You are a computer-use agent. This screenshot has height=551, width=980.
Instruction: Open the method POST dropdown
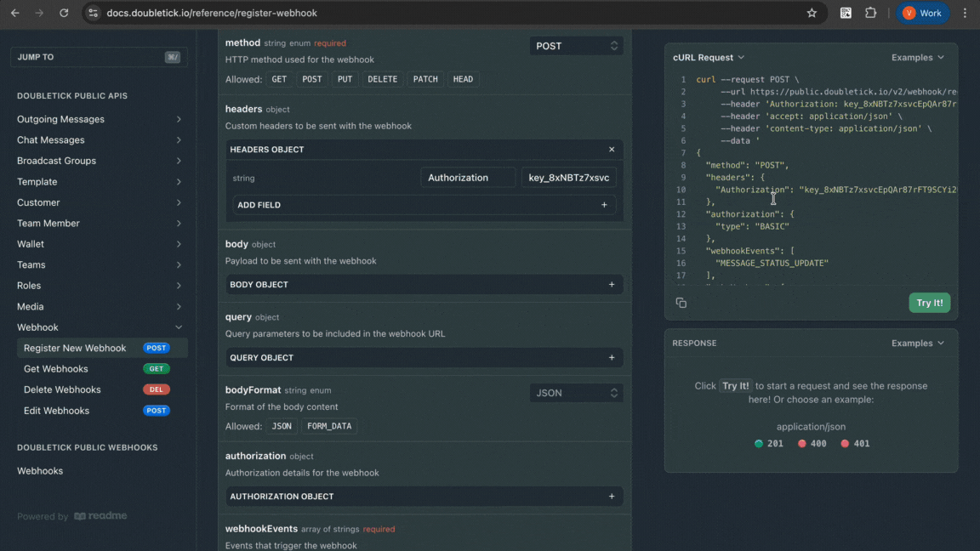click(576, 46)
